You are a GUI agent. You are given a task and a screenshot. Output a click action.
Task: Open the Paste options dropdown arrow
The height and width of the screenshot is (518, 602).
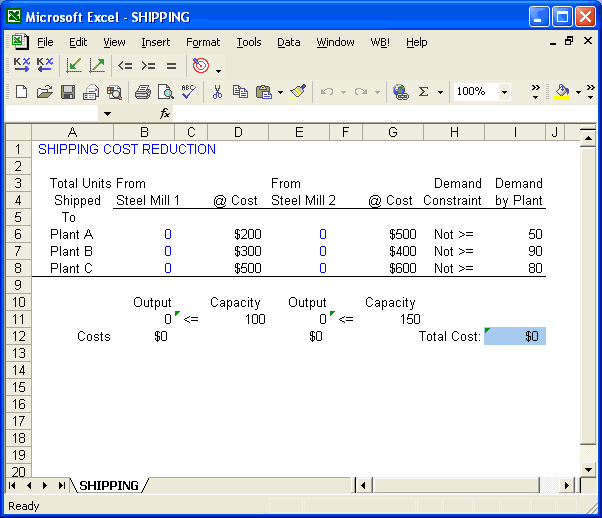tap(280, 92)
